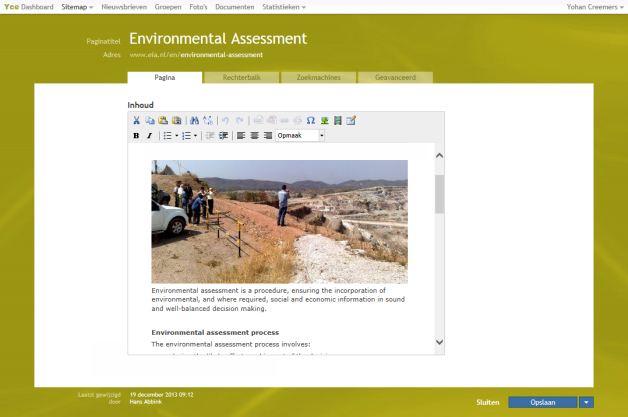Click the editor scrollbar down arrow
Image resolution: width=628 pixels, height=417 pixels.
click(x=439, y=342)
